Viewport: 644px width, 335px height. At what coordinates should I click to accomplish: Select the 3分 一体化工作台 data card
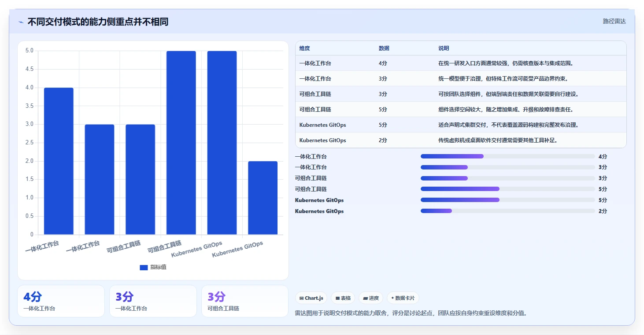(x=153, y=301)
